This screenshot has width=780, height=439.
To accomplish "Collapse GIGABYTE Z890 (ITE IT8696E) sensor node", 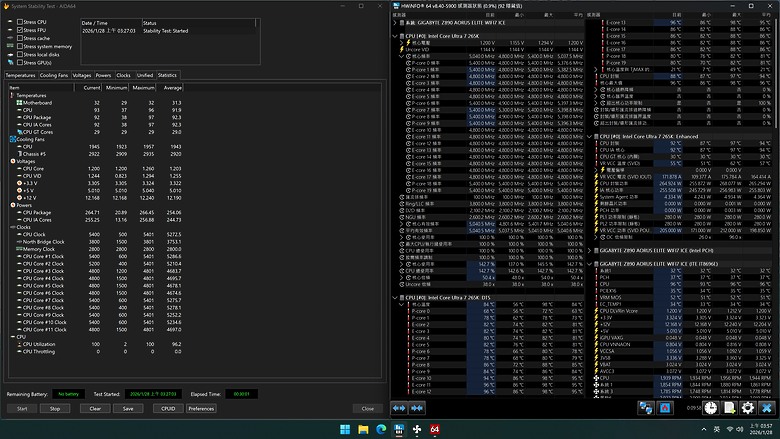I will click(589, 264).
